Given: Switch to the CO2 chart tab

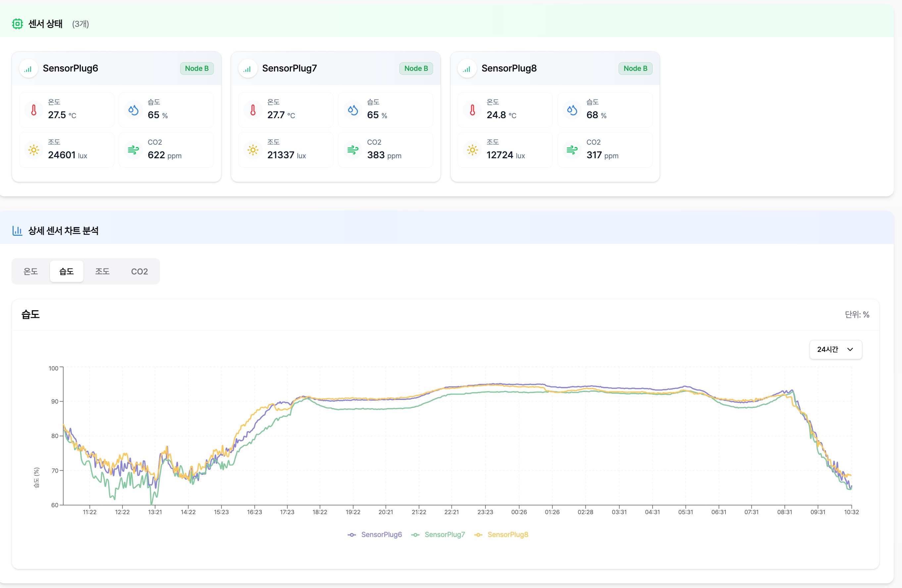Looking at the screenshot, I should pyautogui.click(x=139, y=271).
